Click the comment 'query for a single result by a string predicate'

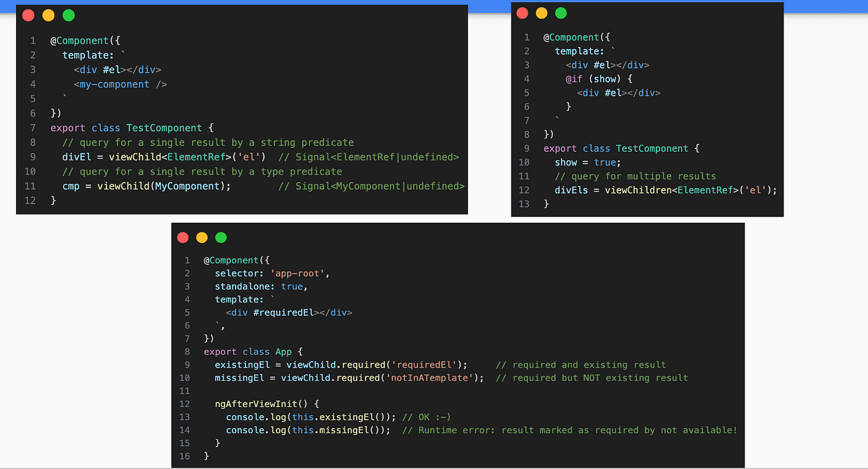(208, 143)
